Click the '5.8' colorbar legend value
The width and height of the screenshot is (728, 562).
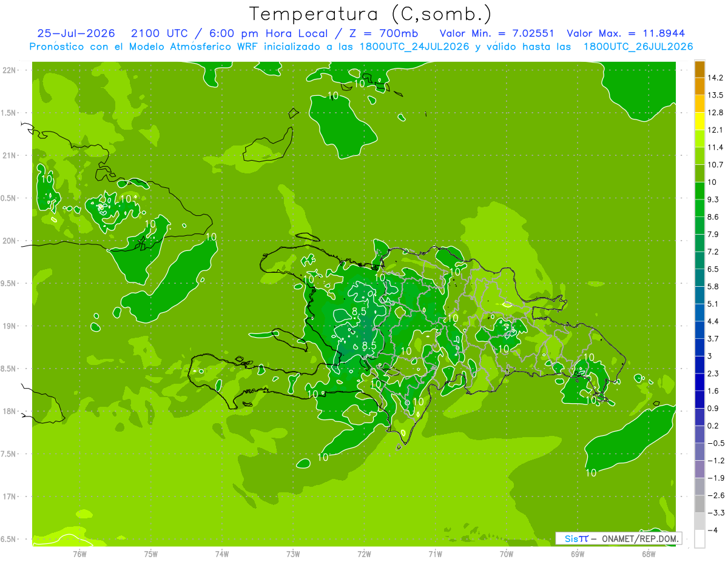[713, 286]
